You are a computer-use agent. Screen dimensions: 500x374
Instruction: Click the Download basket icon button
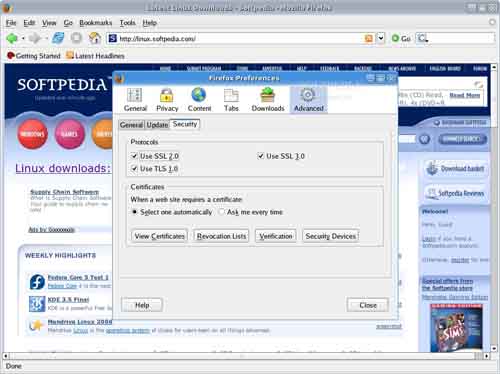[456, 168]
